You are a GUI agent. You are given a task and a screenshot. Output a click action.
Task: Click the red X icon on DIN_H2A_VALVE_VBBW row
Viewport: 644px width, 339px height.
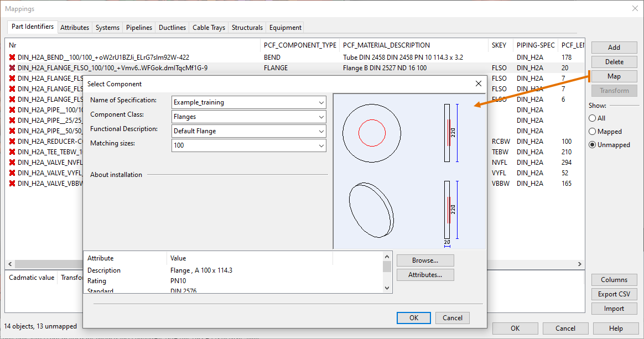[x=12, y=184]
